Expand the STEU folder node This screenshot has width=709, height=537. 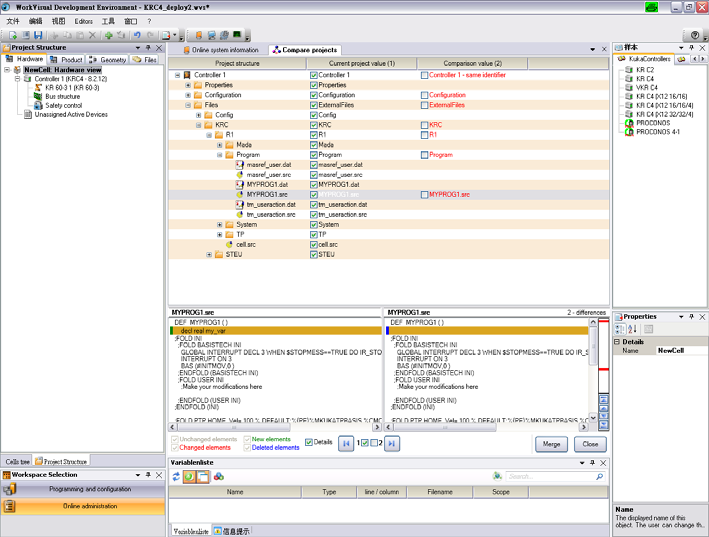pyautogui.click(x=210, y=255)
